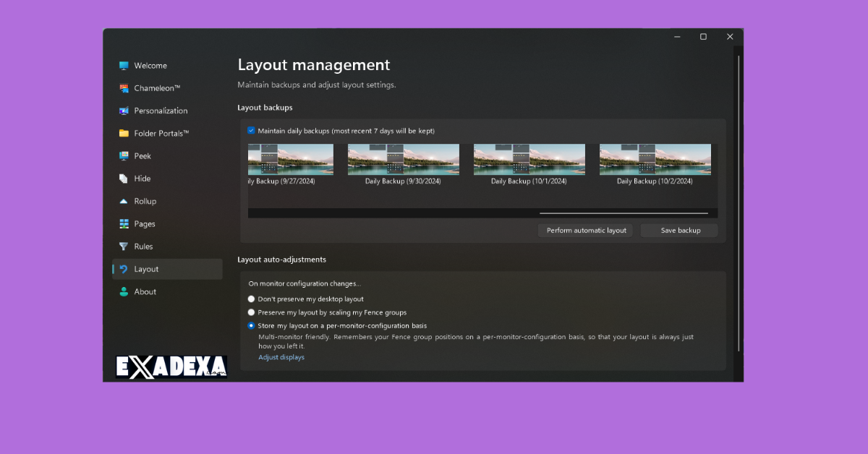This screenshot has width=868, height=454.
Task: Switch to the Pages section
Action: tap(145, 224)
